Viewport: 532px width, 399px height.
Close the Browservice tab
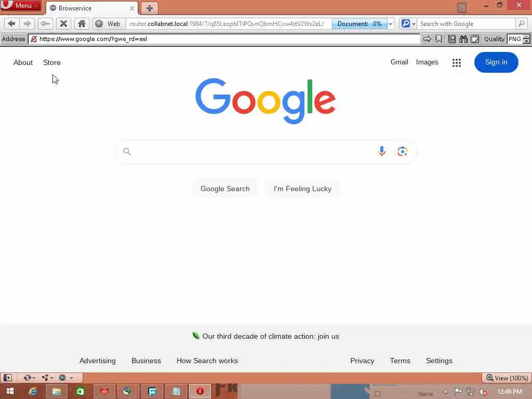132,8
